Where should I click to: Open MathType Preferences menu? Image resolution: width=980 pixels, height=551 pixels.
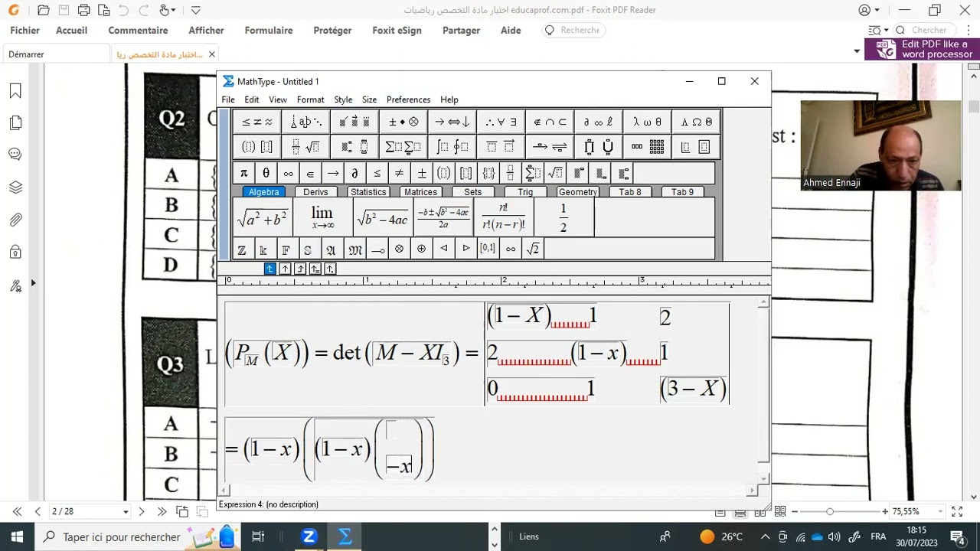[x=408, y=99]
